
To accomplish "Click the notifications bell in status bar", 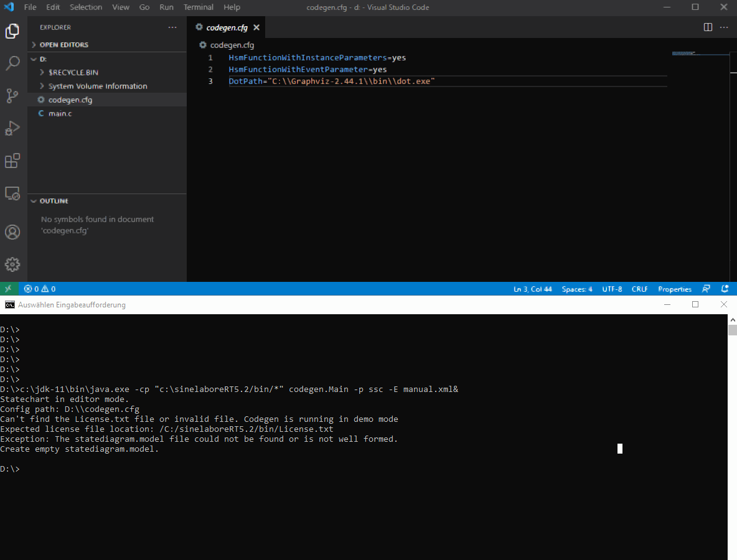I will (x=725, y=289).
